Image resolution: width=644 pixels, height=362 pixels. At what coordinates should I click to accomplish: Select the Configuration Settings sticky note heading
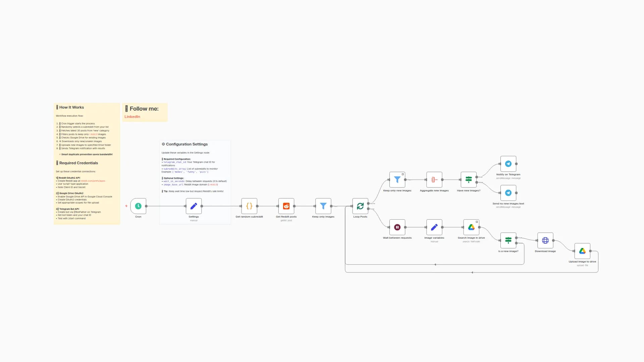coord(186,144)
